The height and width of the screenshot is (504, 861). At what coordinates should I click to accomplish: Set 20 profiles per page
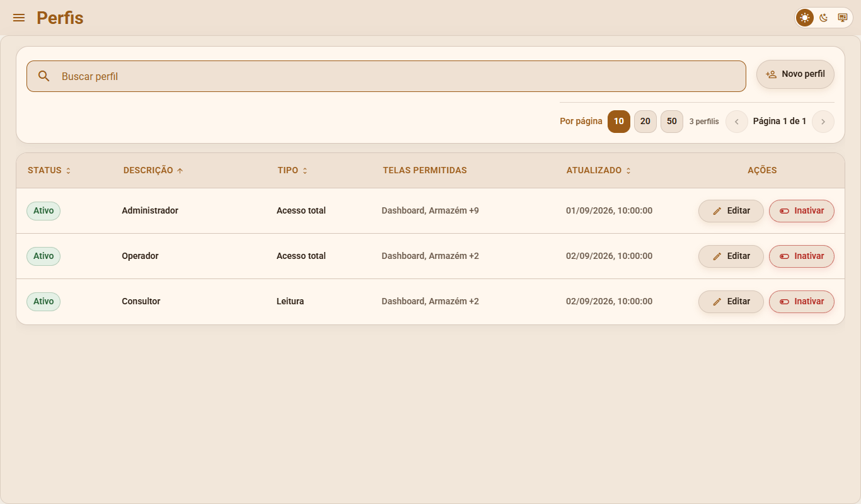tap(645, 122)
